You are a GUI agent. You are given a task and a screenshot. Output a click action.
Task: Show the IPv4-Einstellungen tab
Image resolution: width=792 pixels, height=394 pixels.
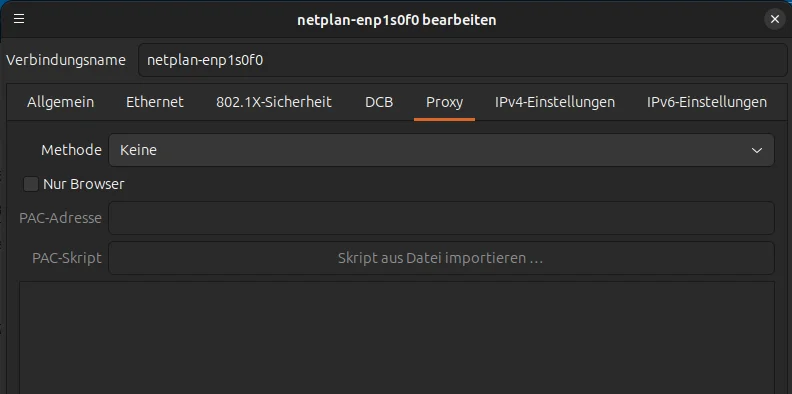(555, 102)
